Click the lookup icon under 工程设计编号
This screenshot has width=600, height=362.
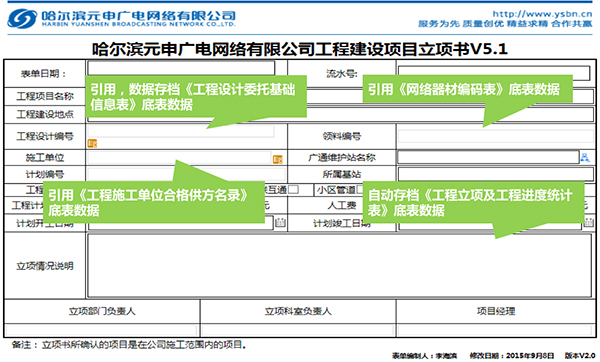[92, 143]
